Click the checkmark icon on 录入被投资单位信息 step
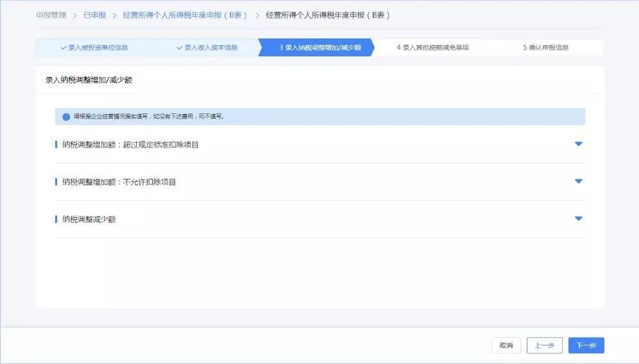The width and height of the screenshot is (639, 364). (x=63, y=47)
